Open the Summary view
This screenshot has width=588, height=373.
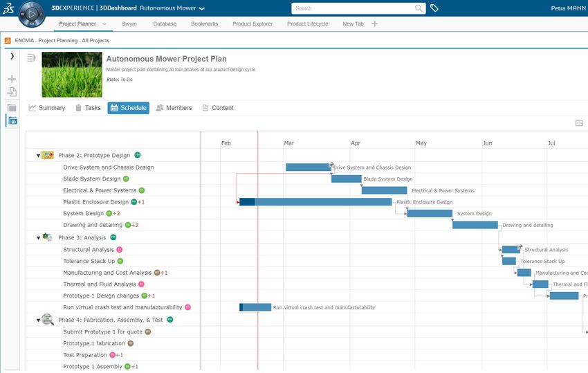point(47,108)
